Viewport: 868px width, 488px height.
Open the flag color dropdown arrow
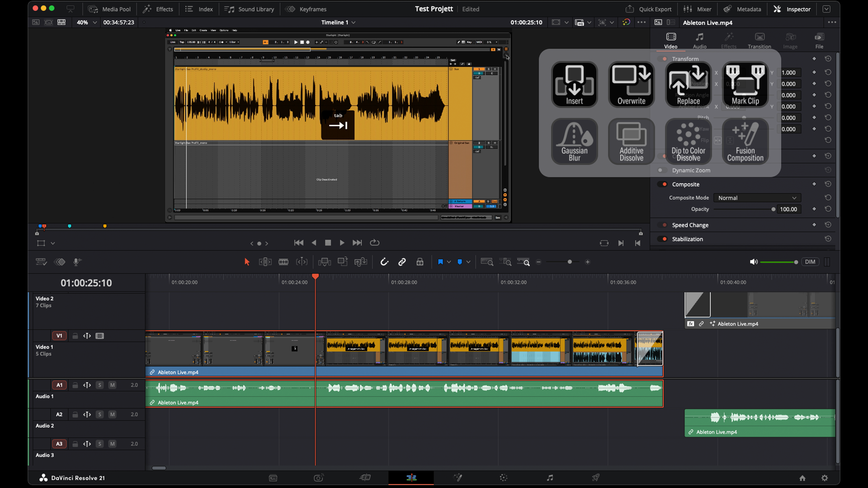449,262
